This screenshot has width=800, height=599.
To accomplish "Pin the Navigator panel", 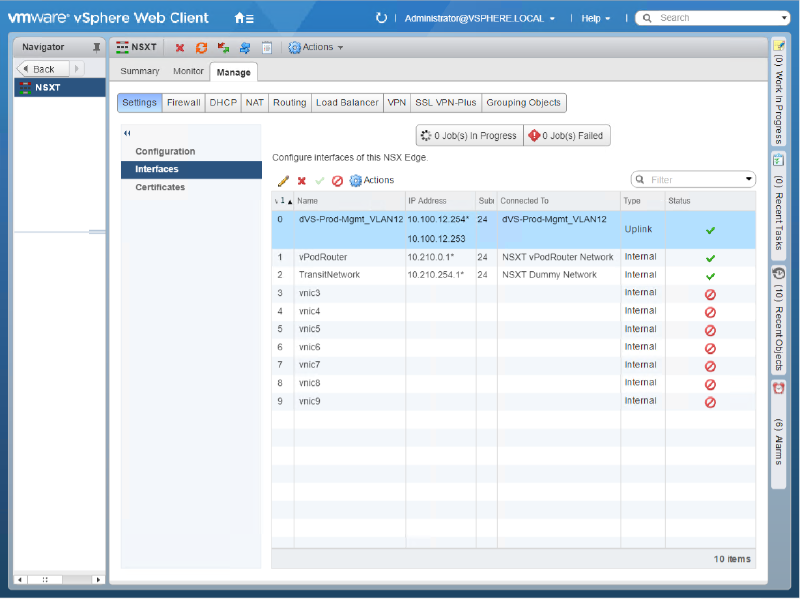I will 96,46.
